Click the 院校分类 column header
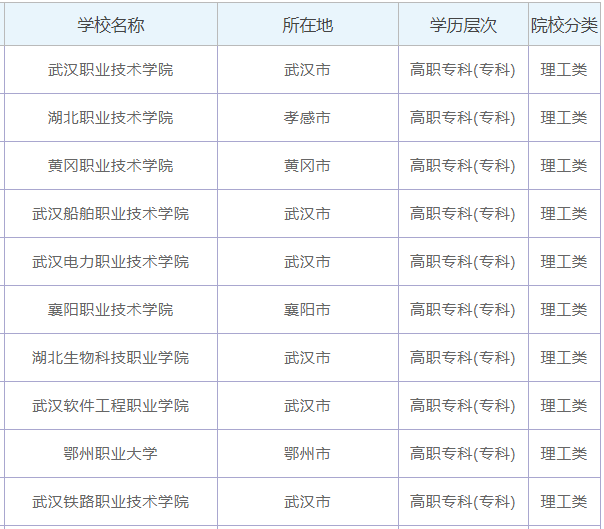Image resolution: width=604 pixels, height=529 pixels. (x=564, y=25)
